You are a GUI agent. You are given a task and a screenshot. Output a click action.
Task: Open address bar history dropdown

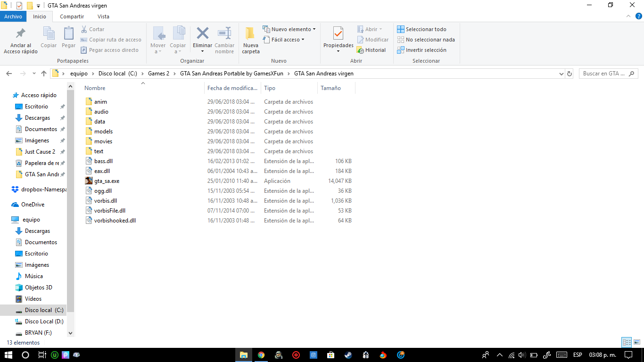(x=561, y=74)
